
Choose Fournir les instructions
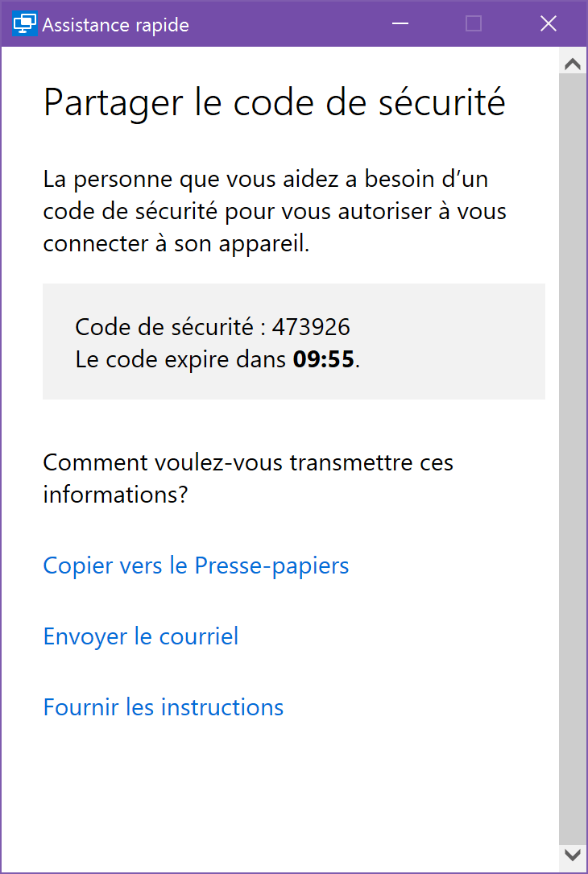pos(164,707)
